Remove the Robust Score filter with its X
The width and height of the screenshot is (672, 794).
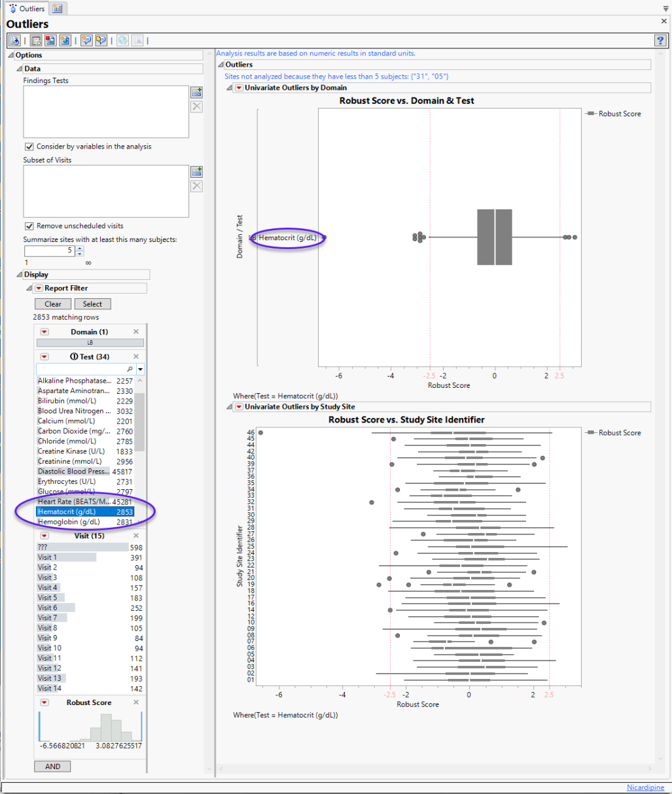point(136,702)
